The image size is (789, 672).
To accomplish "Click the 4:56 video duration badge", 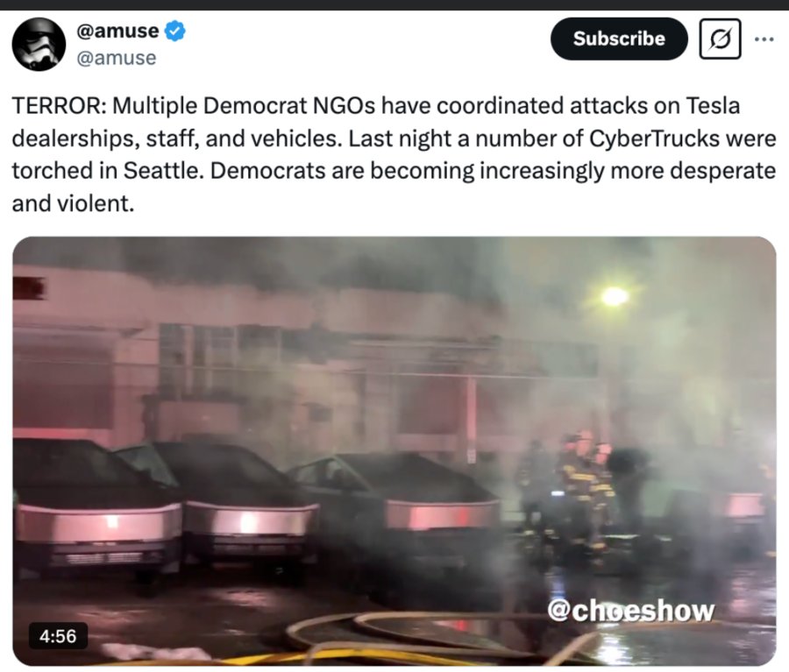I will [58, 636].
